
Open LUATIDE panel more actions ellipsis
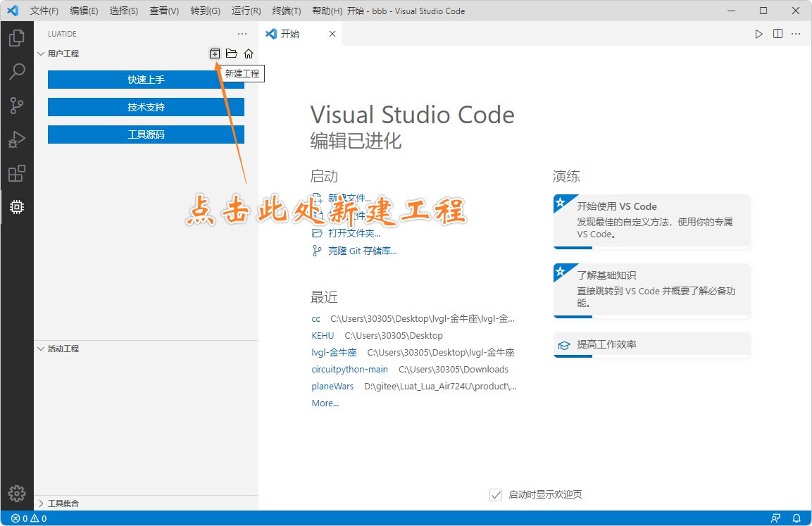tap(242, 34)
